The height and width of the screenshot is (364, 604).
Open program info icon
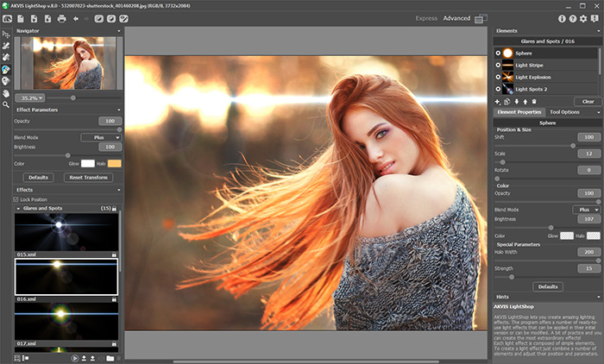pos(563,18)
